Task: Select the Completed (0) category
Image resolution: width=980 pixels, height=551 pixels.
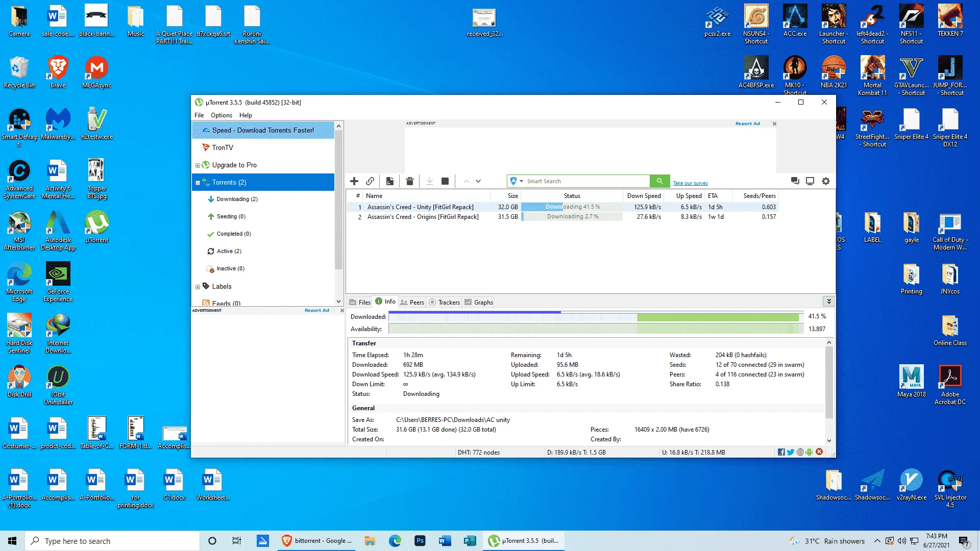Action: click(x=234, y=234)
